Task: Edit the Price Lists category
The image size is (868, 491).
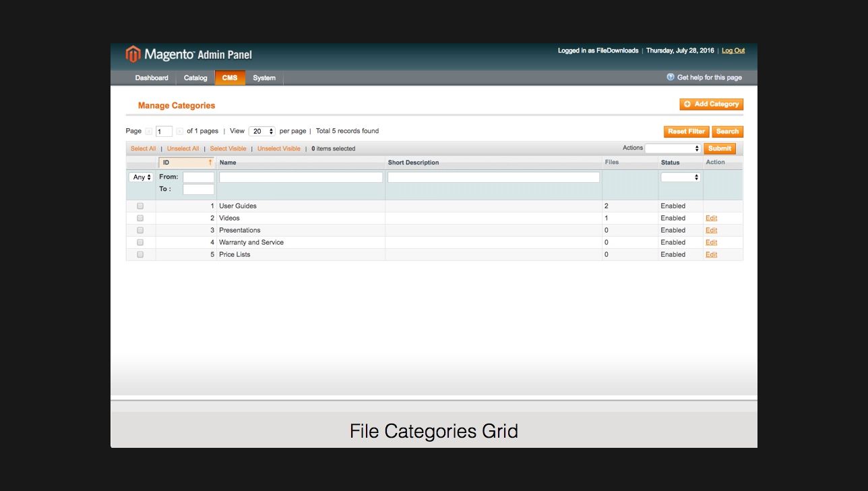Action: click(x=711, y=254)
